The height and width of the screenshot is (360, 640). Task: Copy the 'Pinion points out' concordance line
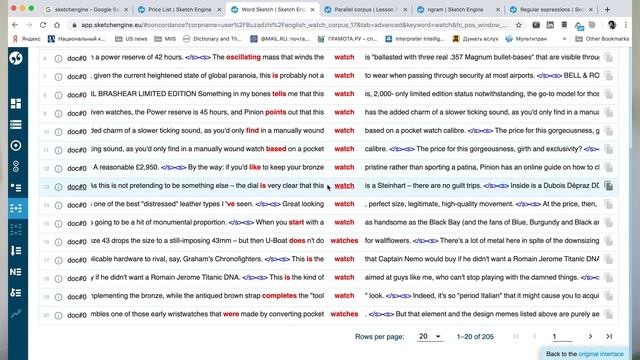[x=609, y=113]
